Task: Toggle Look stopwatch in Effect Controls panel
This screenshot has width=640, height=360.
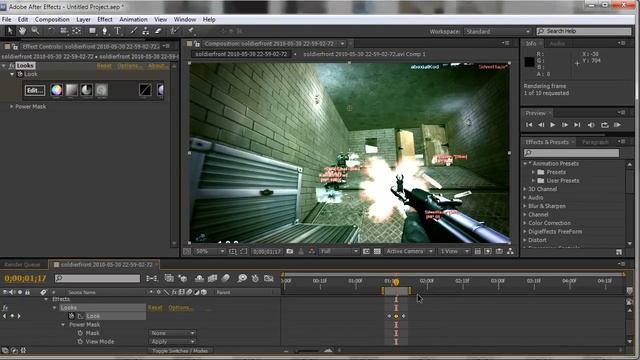Action: pyautogui.click(x=20, y=74)
